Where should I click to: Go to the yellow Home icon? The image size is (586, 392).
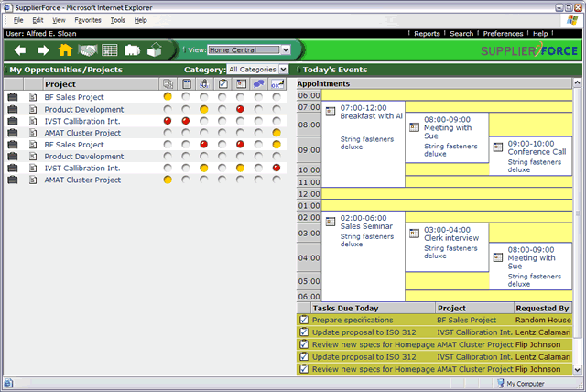pyautogui.click(x=65, y=49)
